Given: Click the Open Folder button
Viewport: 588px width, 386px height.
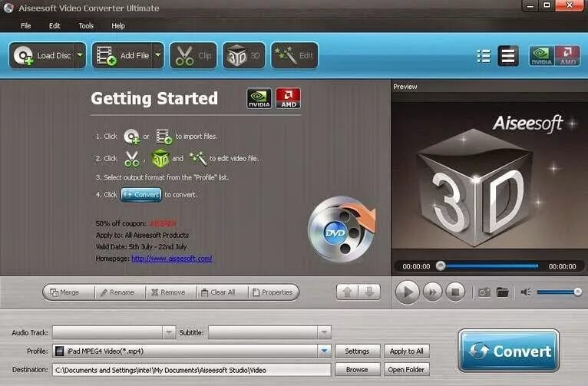Looking at the screenshot, I should pyautogui.click(x=407, y=370).
